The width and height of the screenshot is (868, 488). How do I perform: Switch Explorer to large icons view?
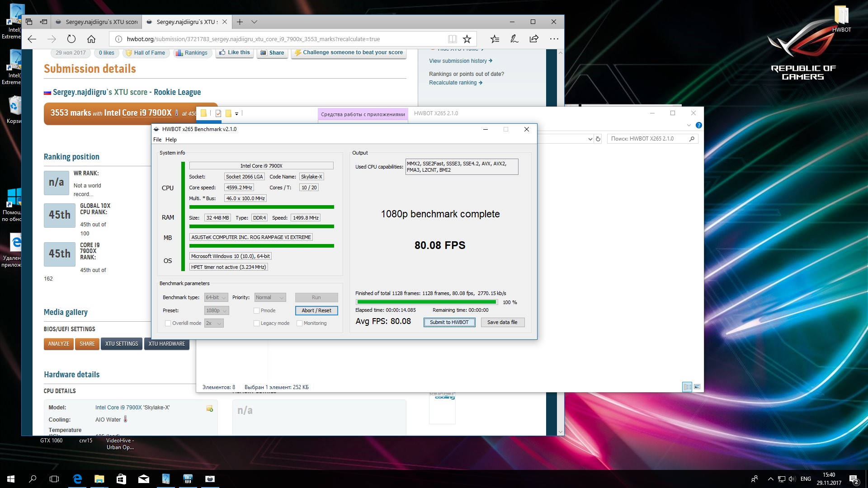[x=697, y=387]
